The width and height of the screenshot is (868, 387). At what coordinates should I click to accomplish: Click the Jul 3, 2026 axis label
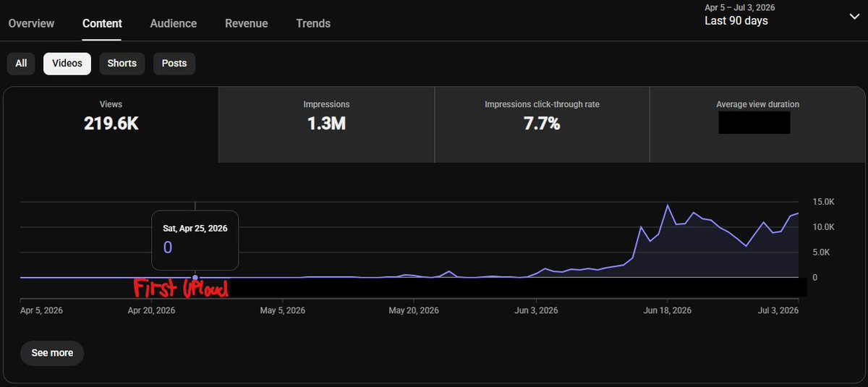tap(777, 310)
